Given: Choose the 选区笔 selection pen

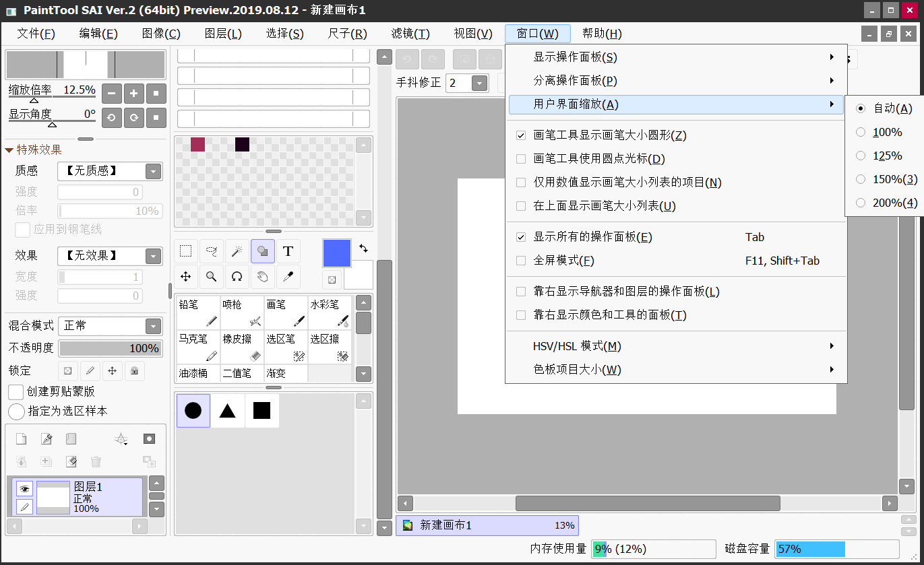Looking at the screenshot, I should 286,347.
